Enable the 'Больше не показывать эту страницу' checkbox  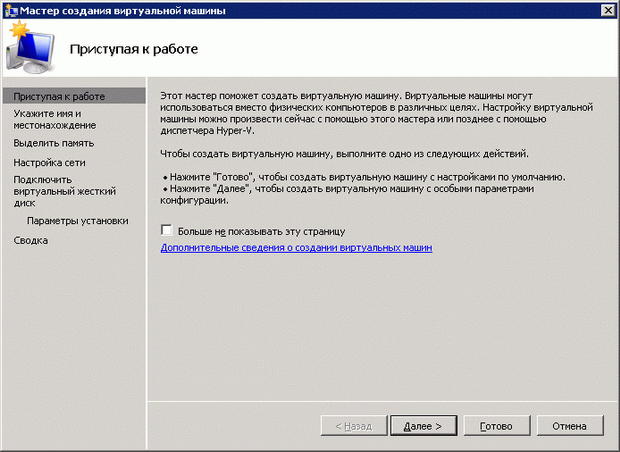(166, 230)
